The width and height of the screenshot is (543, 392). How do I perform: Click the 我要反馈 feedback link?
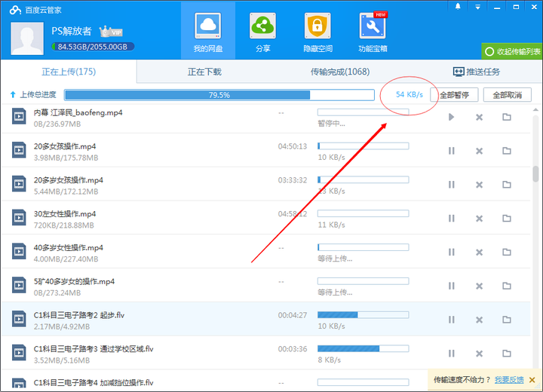click(509, 380)
